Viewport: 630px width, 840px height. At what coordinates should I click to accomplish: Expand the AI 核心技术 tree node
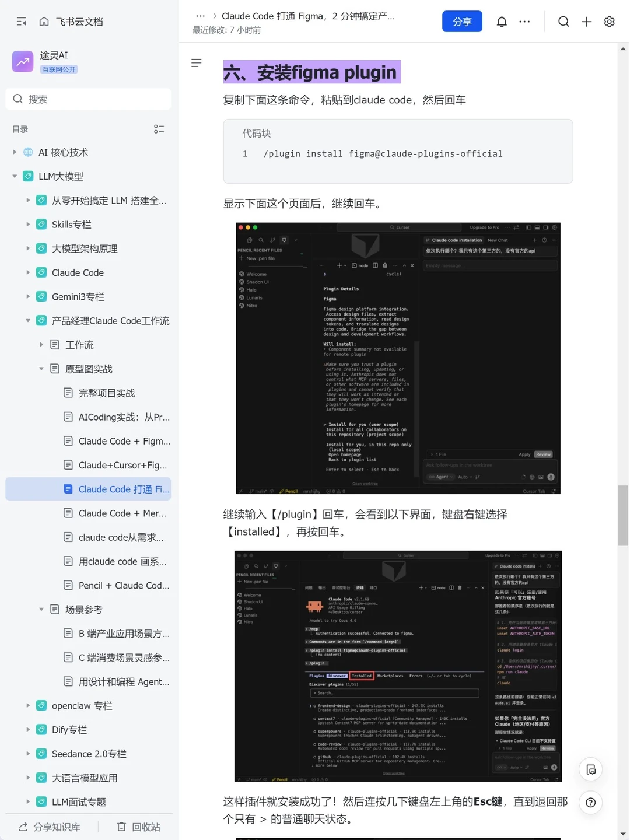point(15,152)
